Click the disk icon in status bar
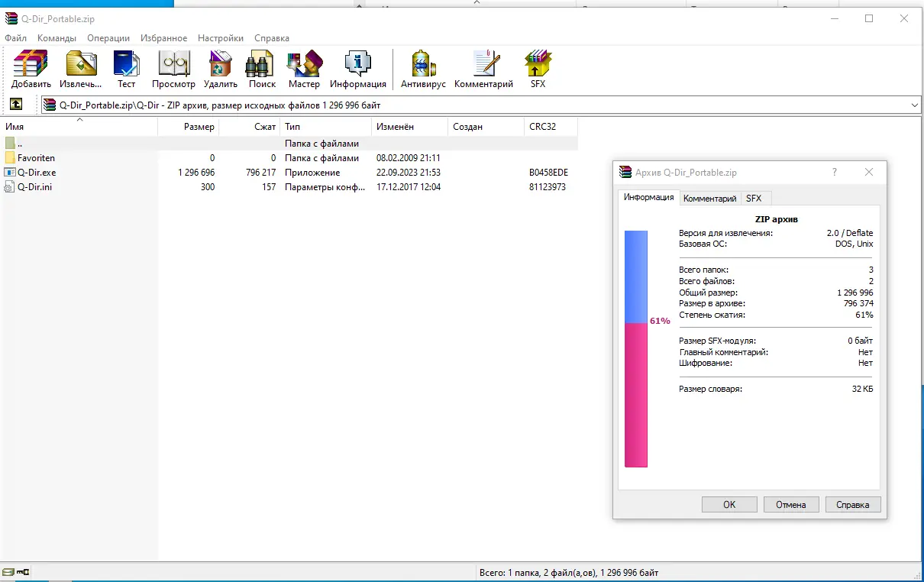Image resolution: width=924 pixels, height=582 pixels. click(8, 572)
